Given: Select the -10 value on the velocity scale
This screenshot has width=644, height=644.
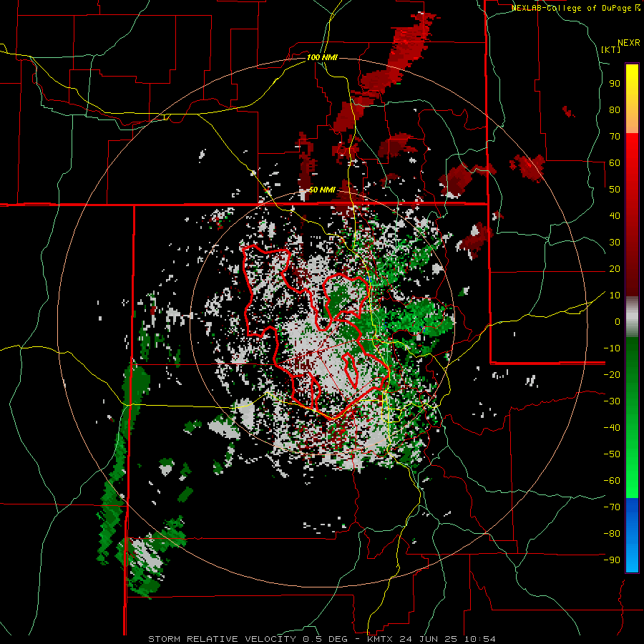Looking at the screenshot, I should pyautogui.click(x=612, y=348).
